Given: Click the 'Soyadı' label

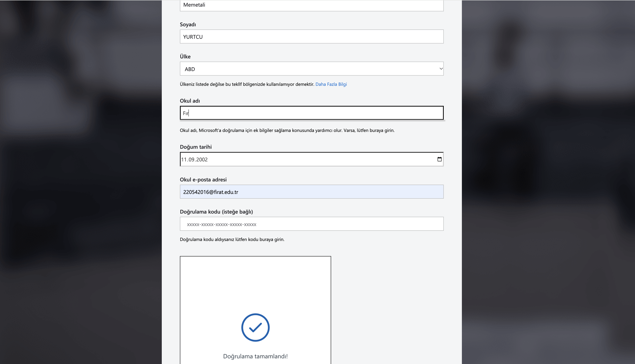Looking at the screenshot, I should tap(188, 25).
